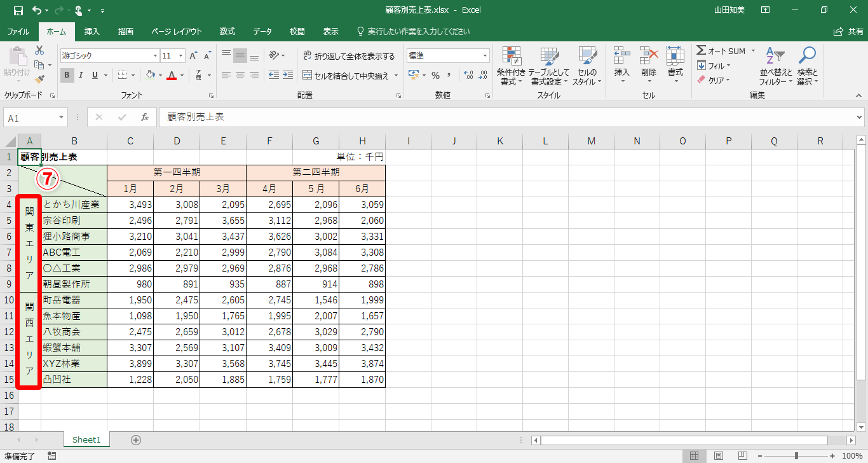Screen dimensions: 868x463
Task: Apply comma style number format
Action: 449,75
